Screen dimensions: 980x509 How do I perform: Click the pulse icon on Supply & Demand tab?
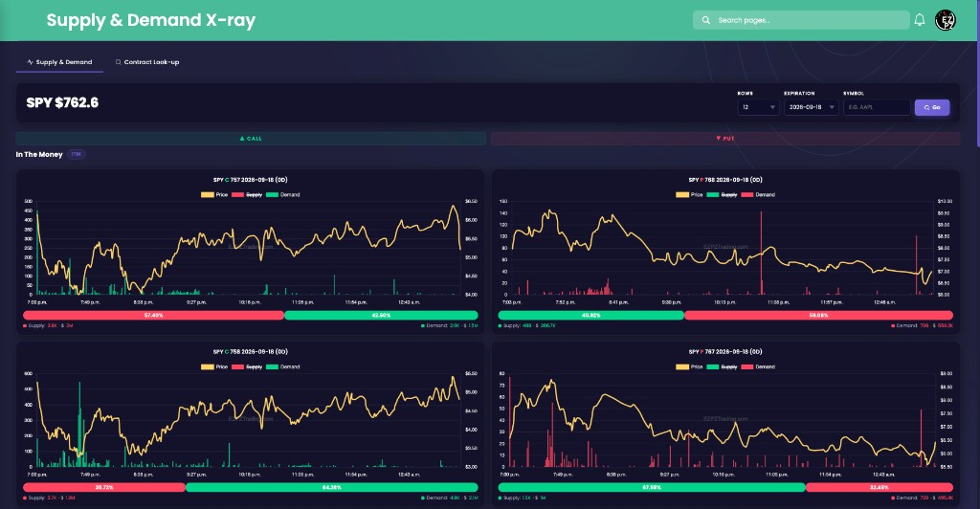30,62
